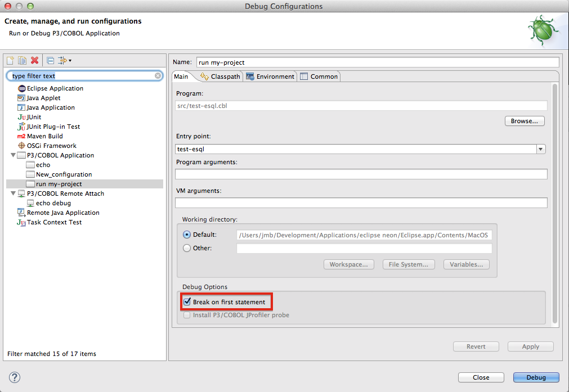Open the Environment tab
The width and height of the screenshot is (569, 392).
point(270,76)
